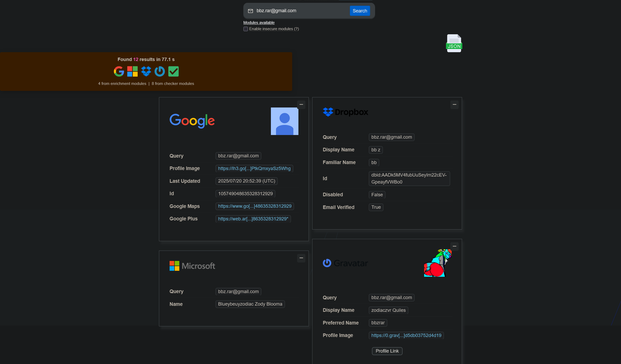Click the Microsoft icon in results summary

132,71
